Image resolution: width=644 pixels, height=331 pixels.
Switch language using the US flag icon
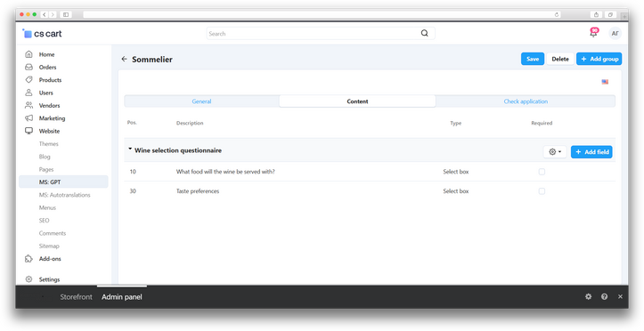coord(605,82)
